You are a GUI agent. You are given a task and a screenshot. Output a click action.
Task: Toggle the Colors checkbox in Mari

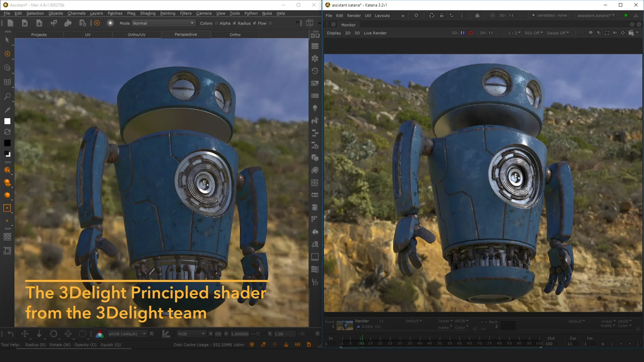point(216,23)
